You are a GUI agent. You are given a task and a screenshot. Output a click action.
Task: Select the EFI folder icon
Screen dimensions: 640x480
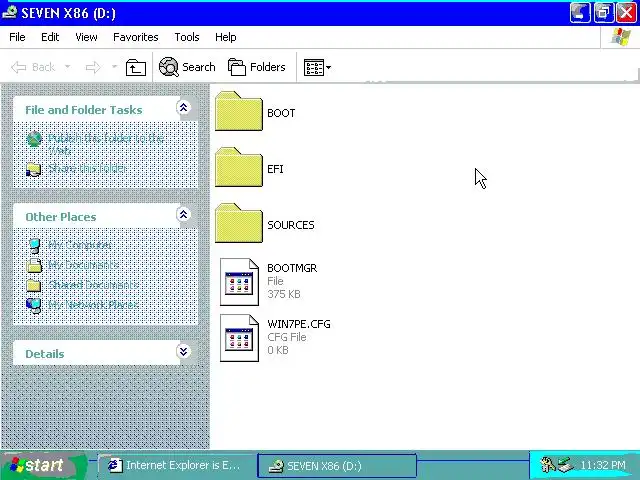click(239, 167)
